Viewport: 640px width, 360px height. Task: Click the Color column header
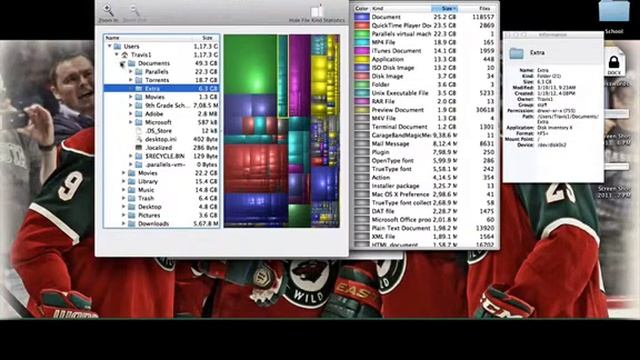(x=362, y=8)
